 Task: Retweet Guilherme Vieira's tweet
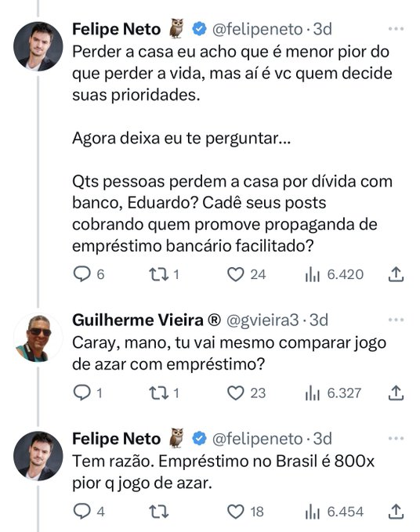pos(159,393)
